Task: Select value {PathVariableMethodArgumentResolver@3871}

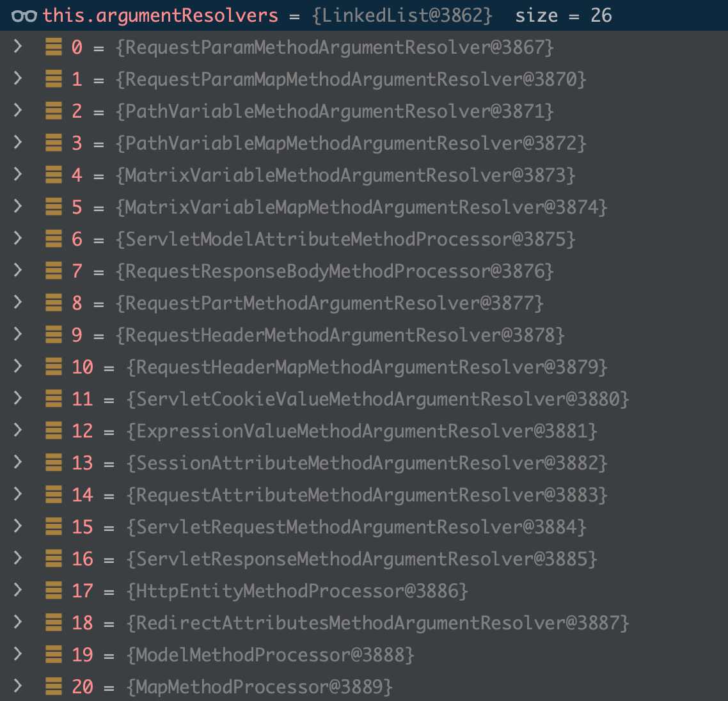Action: 335,111
